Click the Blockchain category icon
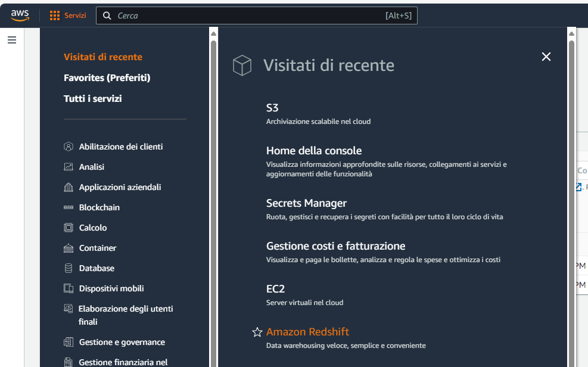The height and width of the screenshot is (367, 588). pyautogui.click(x=69, y=207)
